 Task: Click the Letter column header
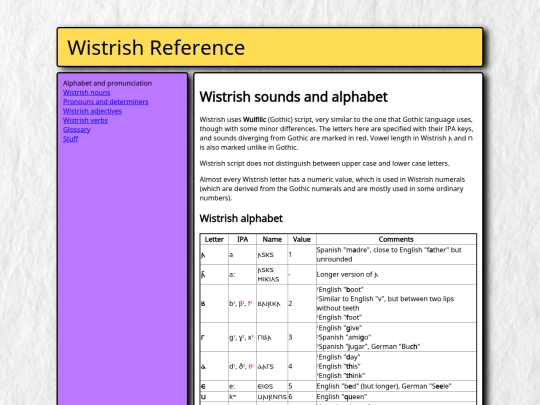(x=214, y=239)
